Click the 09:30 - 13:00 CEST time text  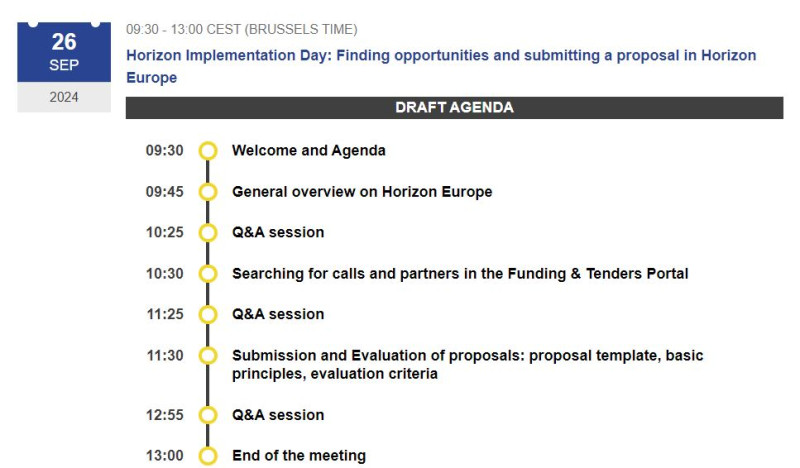(242, 30)
